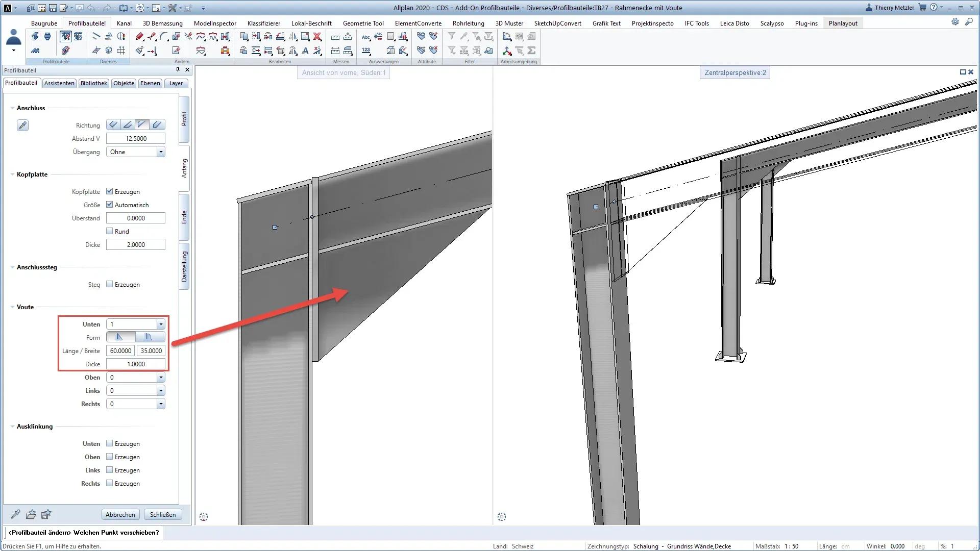Viewport: 980px width, 551px height.
Task: Click the Abbrechen button
Action: click(x=120, y=514)
